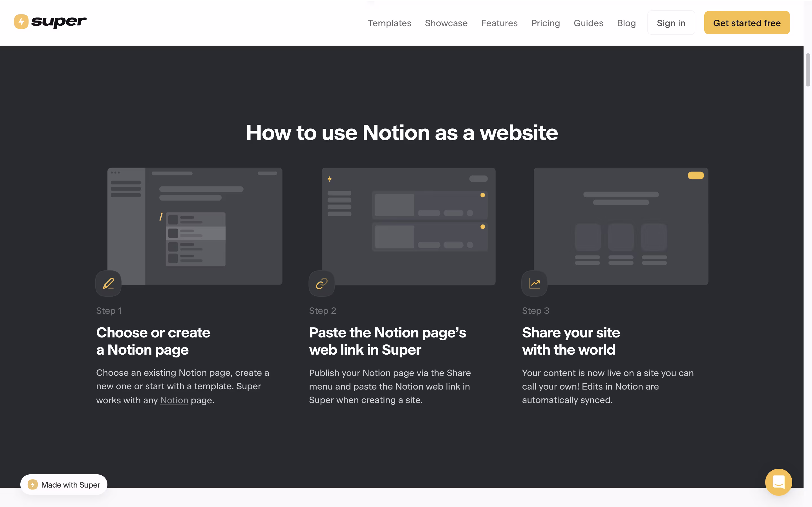Go to the Showcase page
Image resolution: width=812 pixels, height=507 pixels.
click(x=446, y=23)
